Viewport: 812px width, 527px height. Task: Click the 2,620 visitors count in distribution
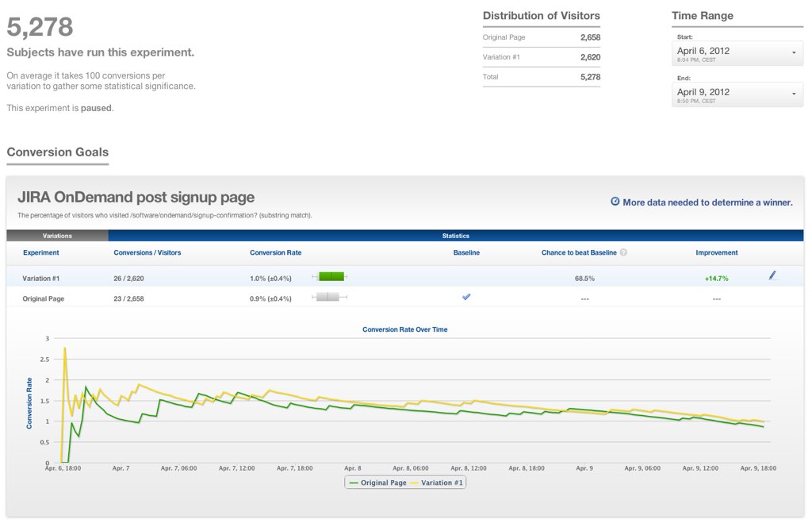[x=590, y=57]
